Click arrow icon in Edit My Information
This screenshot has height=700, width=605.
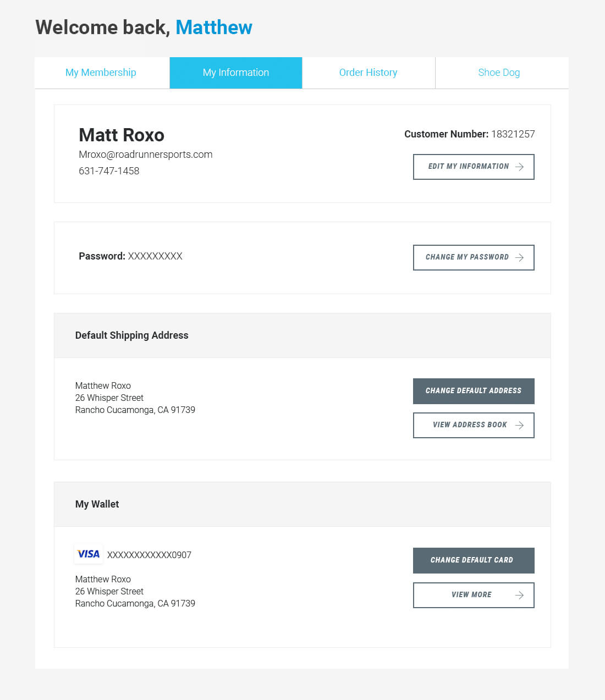519,167
